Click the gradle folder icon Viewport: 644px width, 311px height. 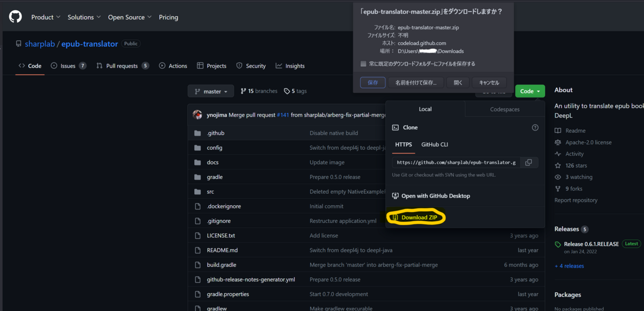[197, 177]
